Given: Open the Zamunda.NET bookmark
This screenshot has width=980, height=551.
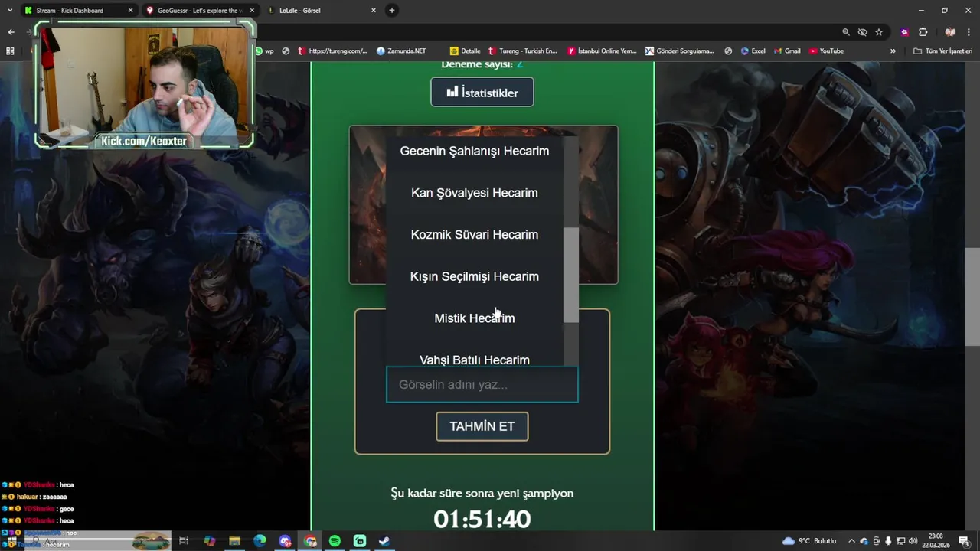Looking at the screenshot, I should tap(401, 51).
